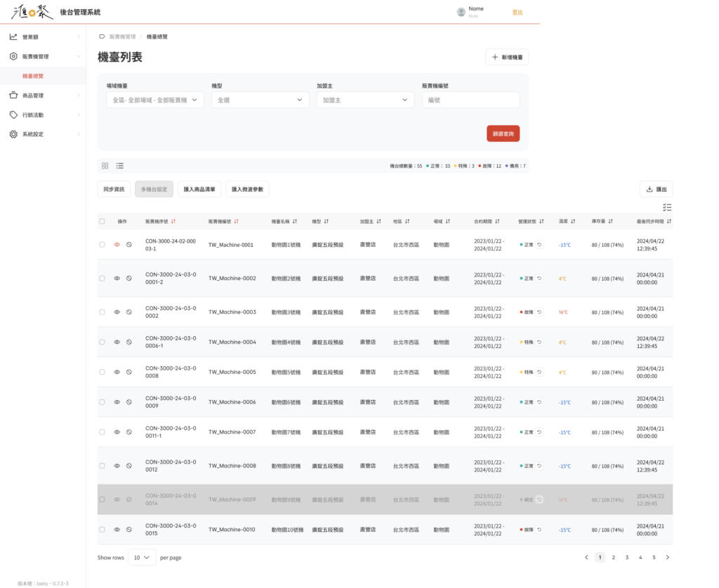Screen dimensions: 719x588
Task: Click the 販賣機編號 input field
Action: pos(470,100)
